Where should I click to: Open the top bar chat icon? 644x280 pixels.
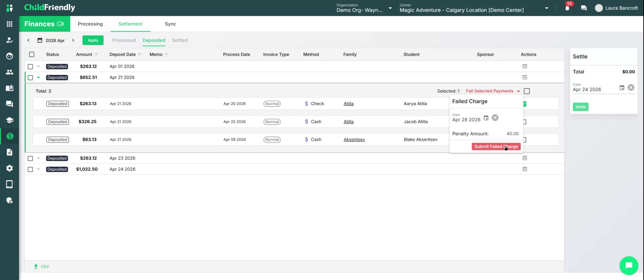coord(584,8)
